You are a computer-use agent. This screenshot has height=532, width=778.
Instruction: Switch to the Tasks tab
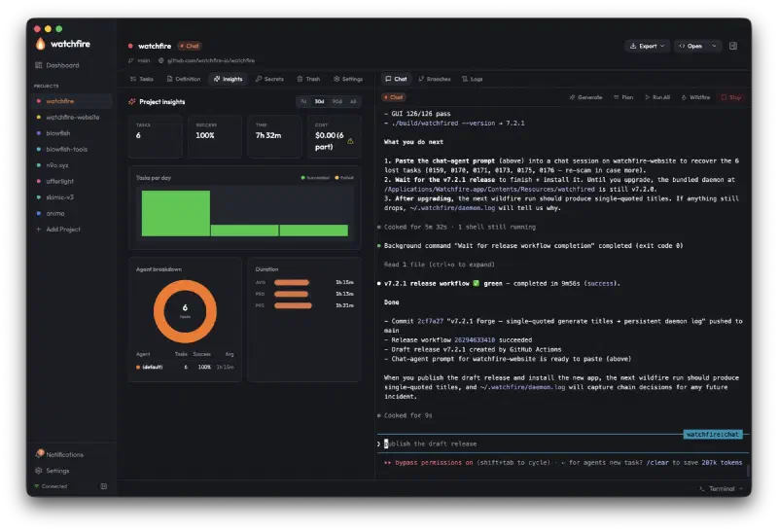(142, 79)
